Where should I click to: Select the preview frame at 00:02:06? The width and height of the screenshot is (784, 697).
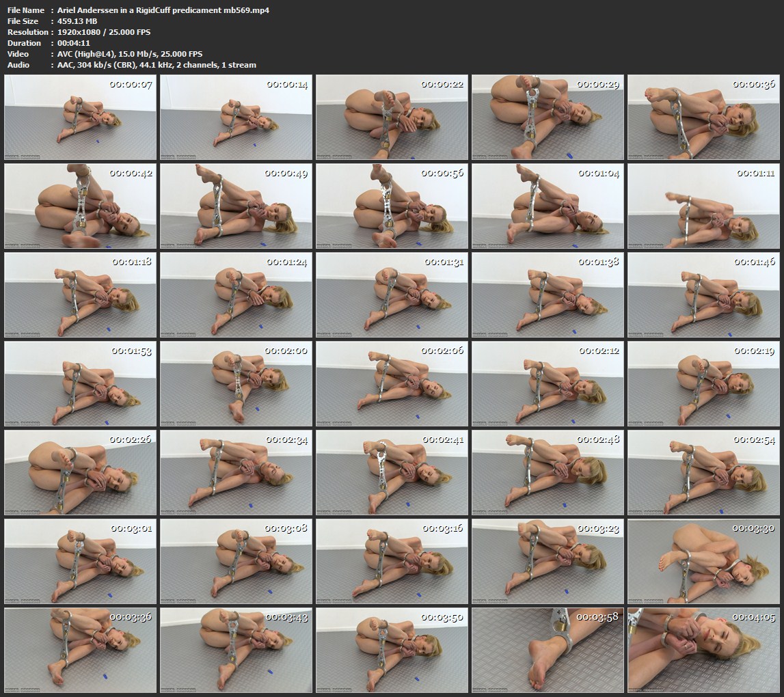click(x=392, y=384)
